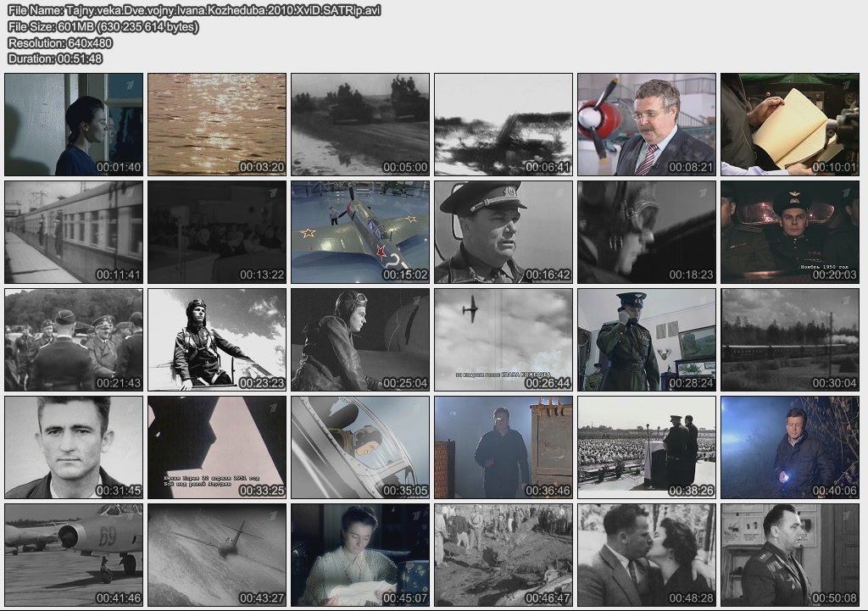Image resolution: width=868 pixels, height=611 pixels.
Task: Click the woman reading letter frame at 00:45:07
Action: pyautogui.click(x=360, y=555)
